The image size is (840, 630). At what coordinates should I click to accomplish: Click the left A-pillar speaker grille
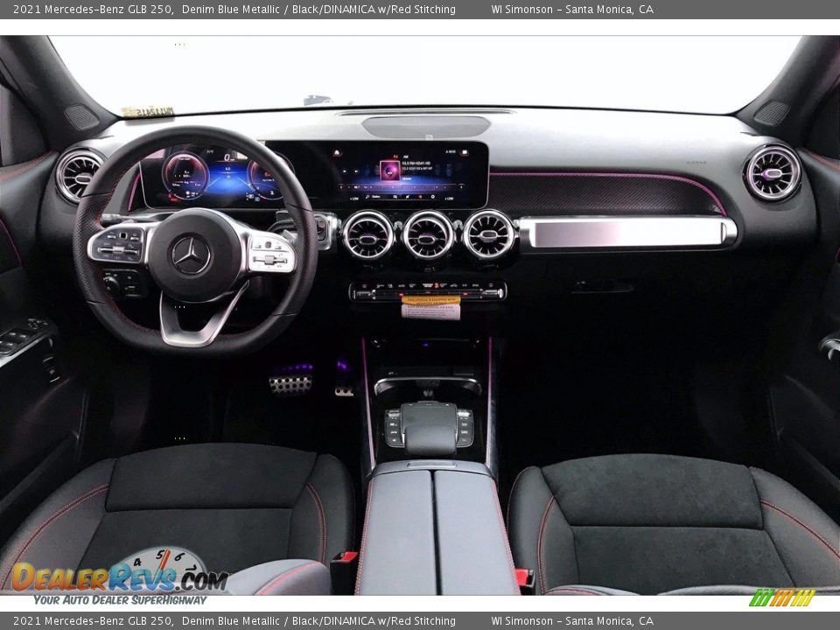tap(81, 116)
